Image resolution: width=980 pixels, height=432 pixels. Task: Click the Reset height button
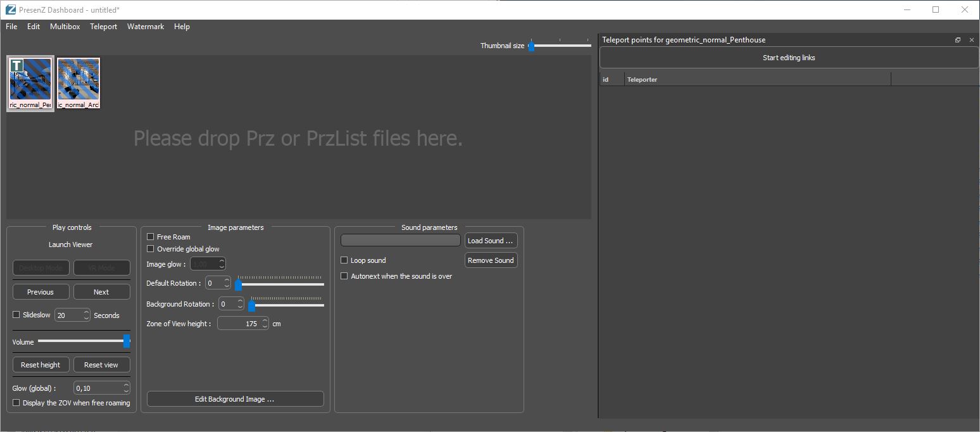coord(41,365)
